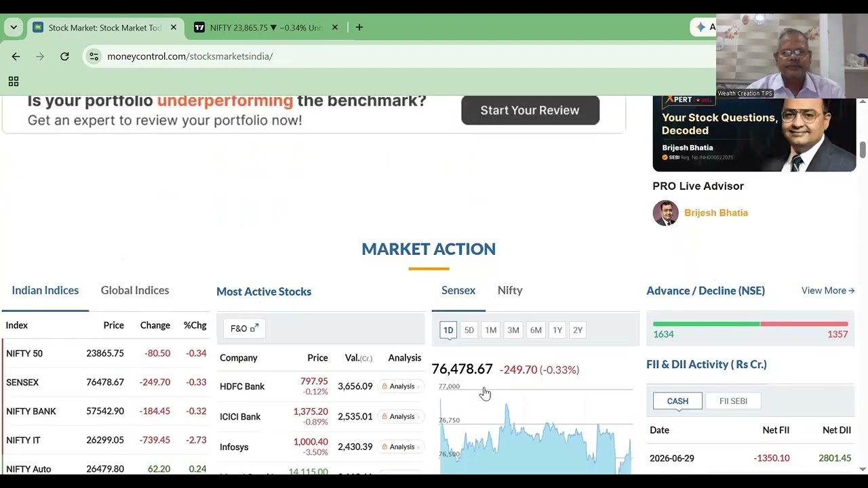
Task: Open the Brijesh Bhatia advisor link
Action: 716,213
